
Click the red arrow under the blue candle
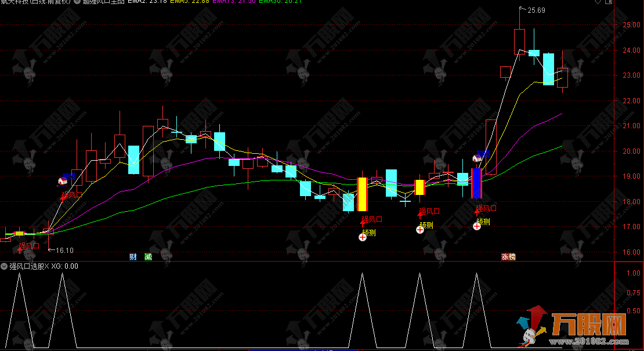coord(477,212)
